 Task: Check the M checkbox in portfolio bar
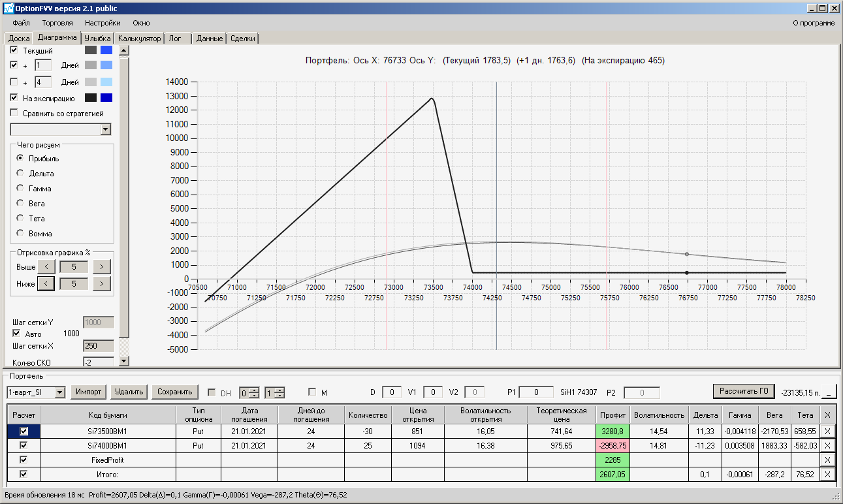(x=312, y=392)
